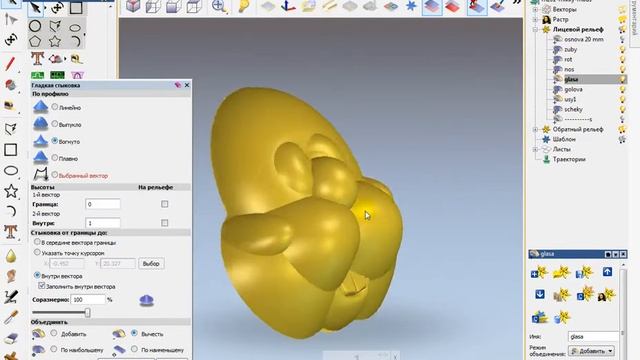The height and width of the screenshot is (360, 640).
Task: Expand the Векторы tree node
Action: click(x=535, y=9)
